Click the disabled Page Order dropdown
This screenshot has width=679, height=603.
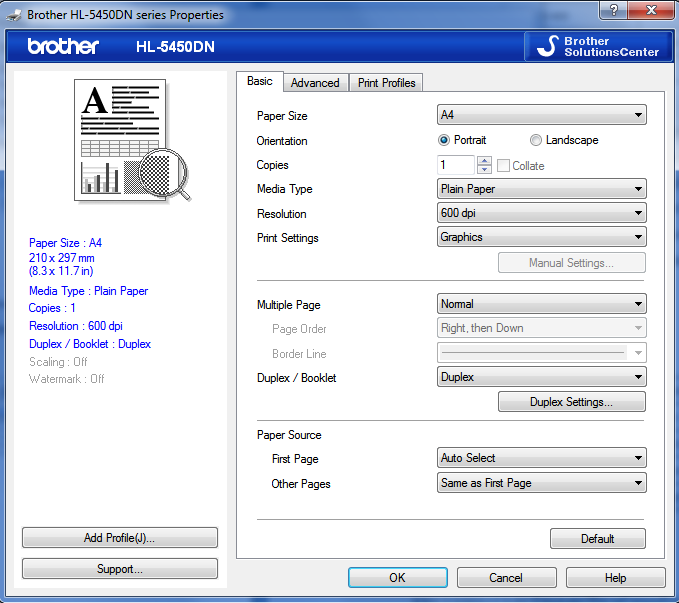(x=542, y=328)
